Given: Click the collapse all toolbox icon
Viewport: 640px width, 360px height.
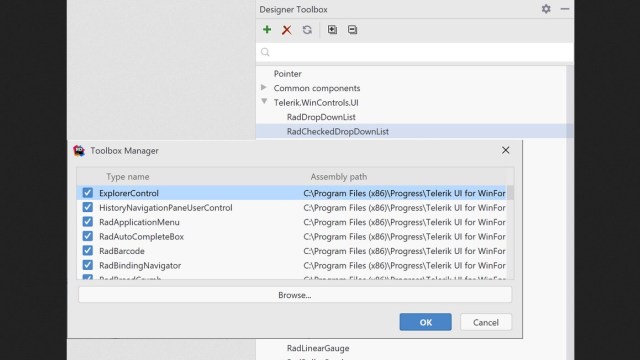Looking at the screenshot, I should [352, 30].
